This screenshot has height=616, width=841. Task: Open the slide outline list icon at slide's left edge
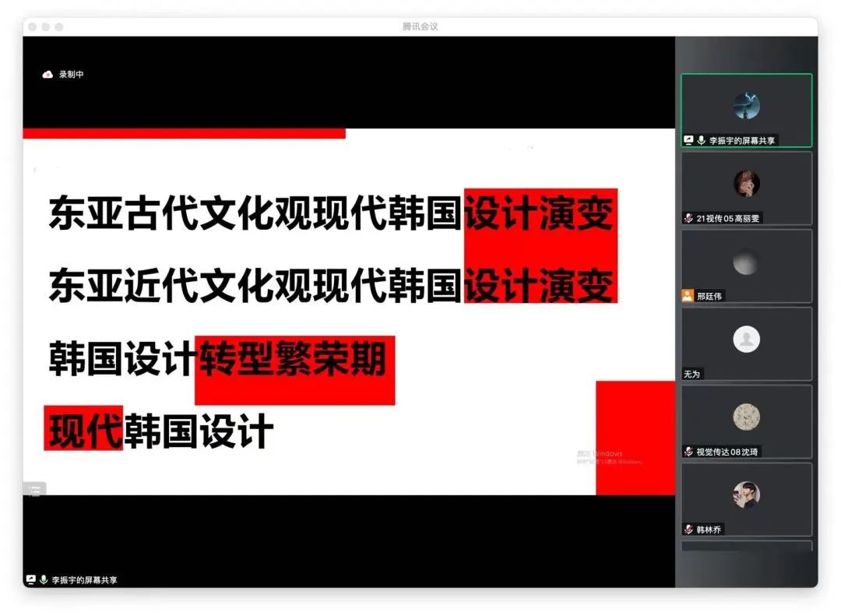pos(34,490)
